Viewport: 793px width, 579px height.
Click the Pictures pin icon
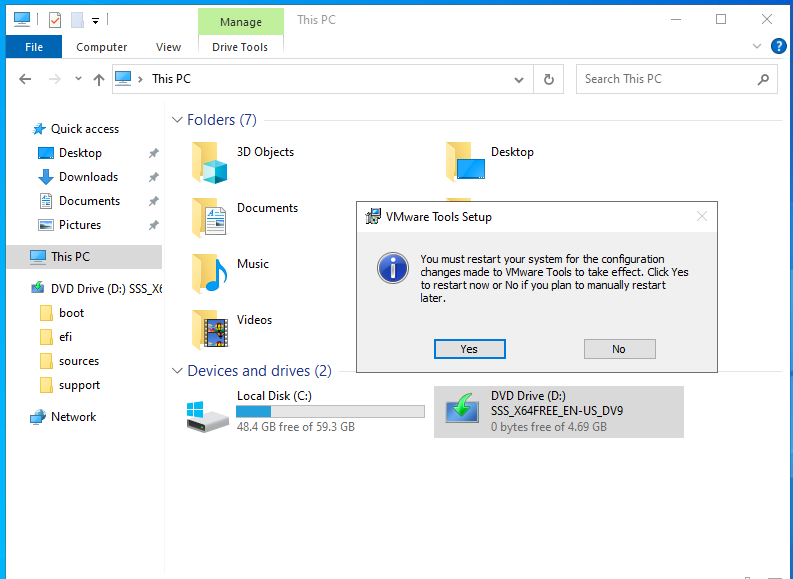click(154, 225)
